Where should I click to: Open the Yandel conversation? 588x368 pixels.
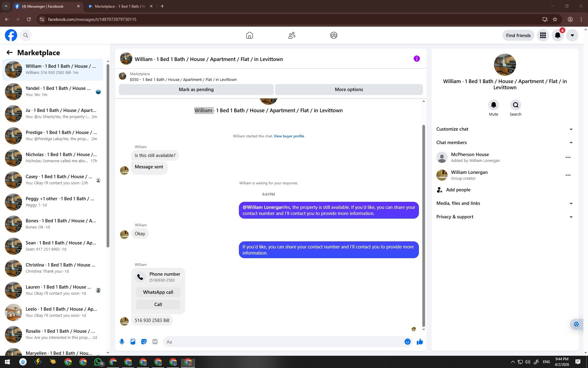point(53,91)
